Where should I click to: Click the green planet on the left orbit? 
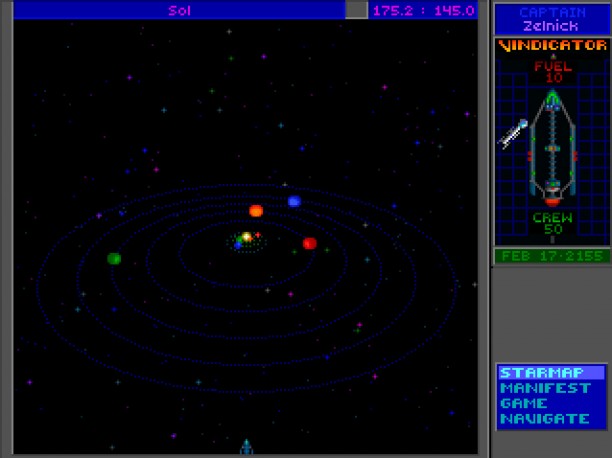(114, 258)
